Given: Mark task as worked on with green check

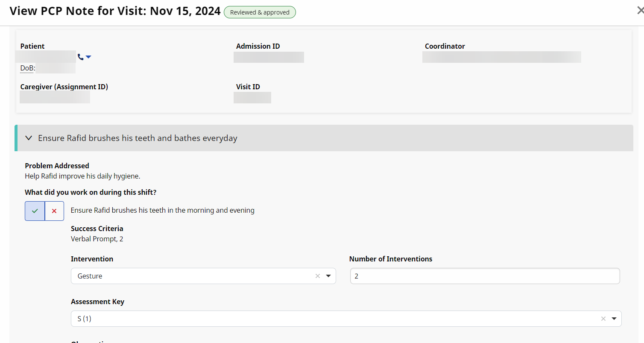Looking at the screenshot, I should coord(35,211).
